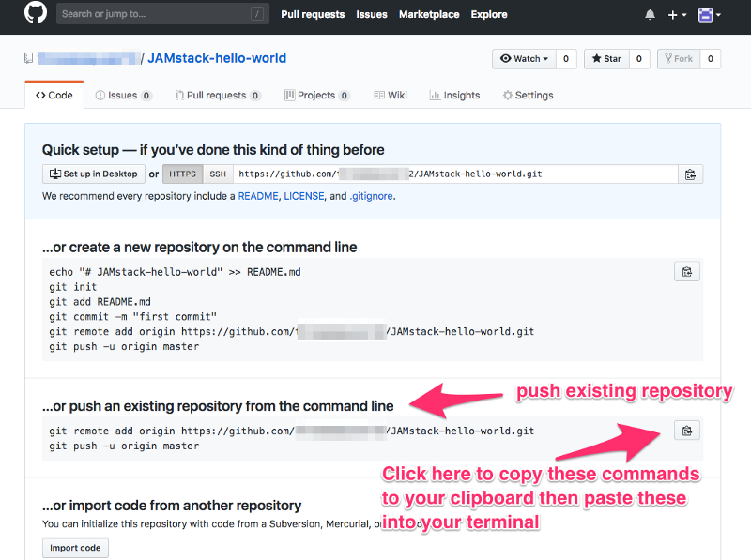Go to Pull requests in top navigation
The image size is (751, 560).
click(313, 14)
